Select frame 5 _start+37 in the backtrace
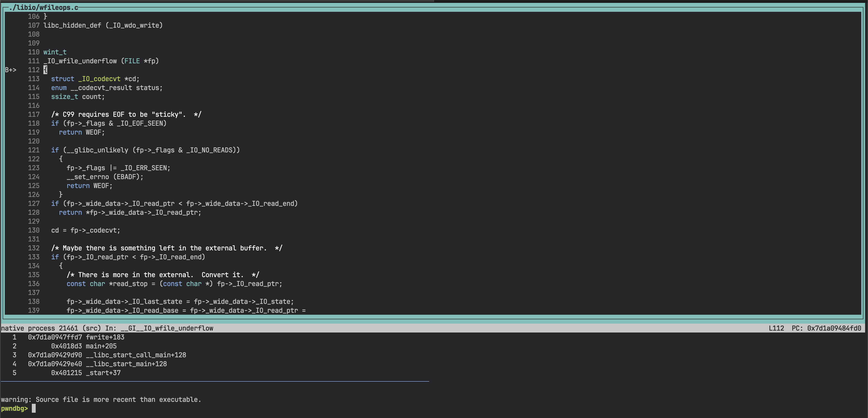This screenshot has width=868, height=418. [x=103, y=373]
